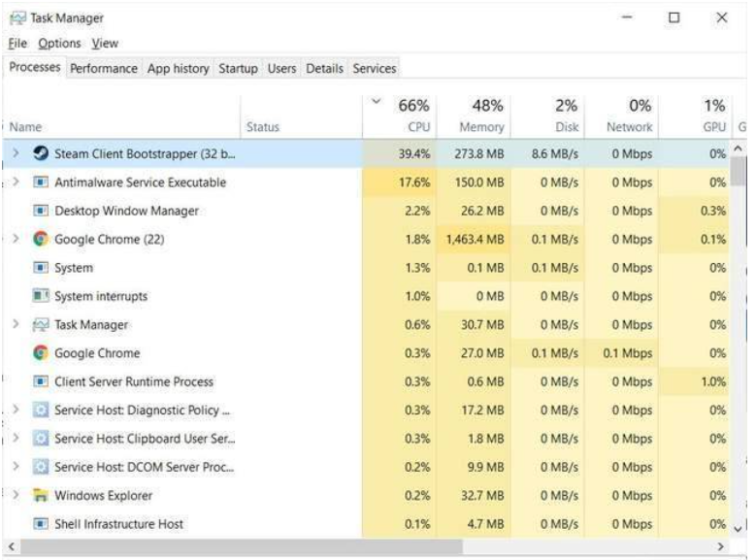Expand the Task Manager process row

click(x=16, y=323)
